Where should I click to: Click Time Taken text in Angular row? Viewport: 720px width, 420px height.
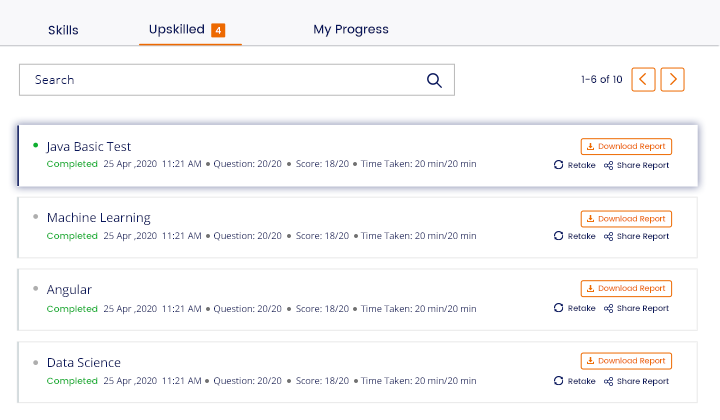(x=418, y=309)
